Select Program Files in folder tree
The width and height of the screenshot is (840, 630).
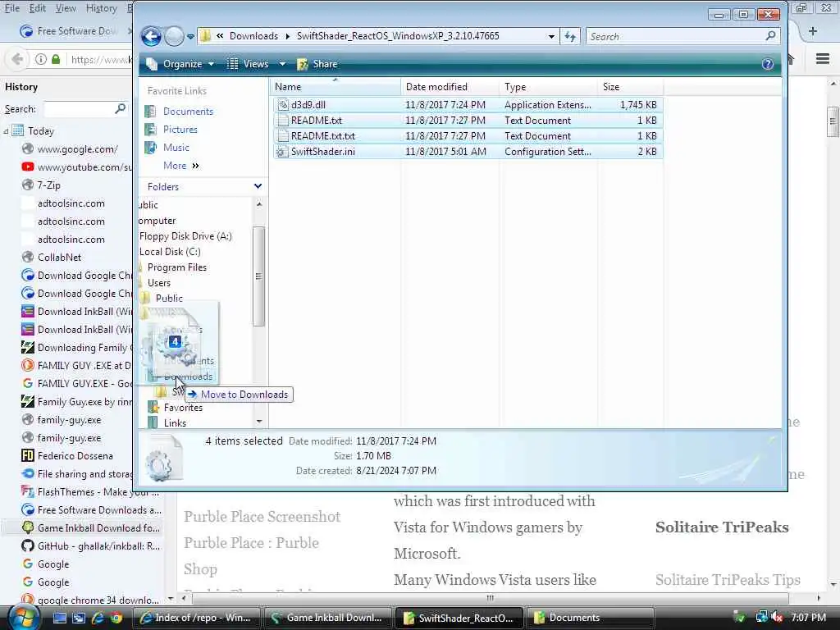pos(177,267)
